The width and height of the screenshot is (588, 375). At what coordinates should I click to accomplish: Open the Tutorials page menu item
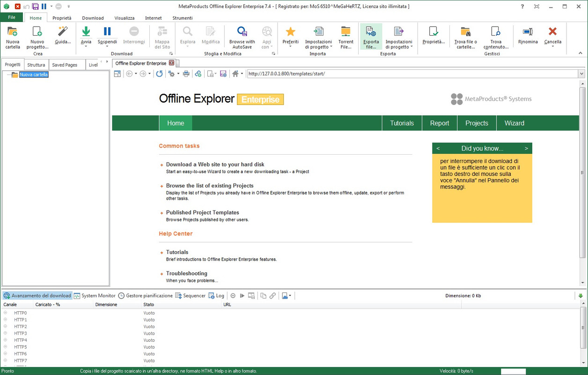[x=402, y=123]
